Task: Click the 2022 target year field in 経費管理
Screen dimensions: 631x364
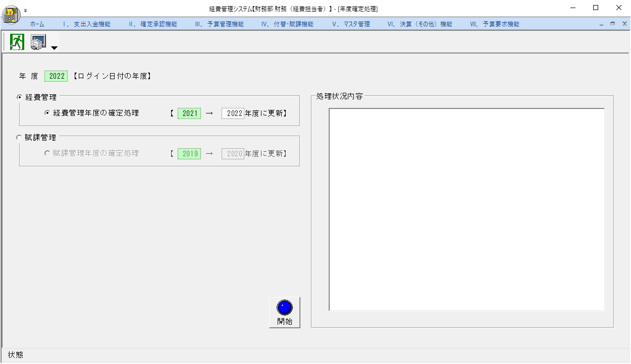Action: (x=233, y=113)
